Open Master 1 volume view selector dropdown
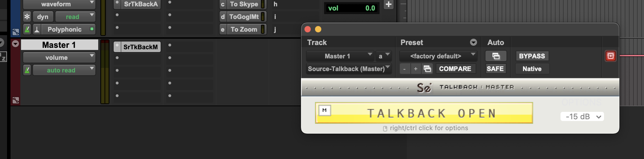Viewport: 644px width, 159px height. click(x=59, y=58)
